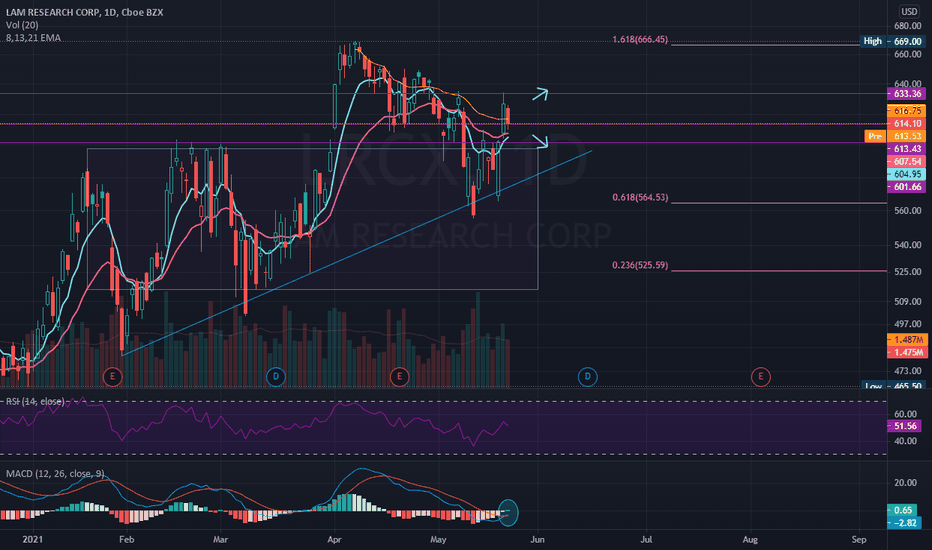Click the 540.00 tick on price axis
The image size is (932, 550).
point(908,245)
